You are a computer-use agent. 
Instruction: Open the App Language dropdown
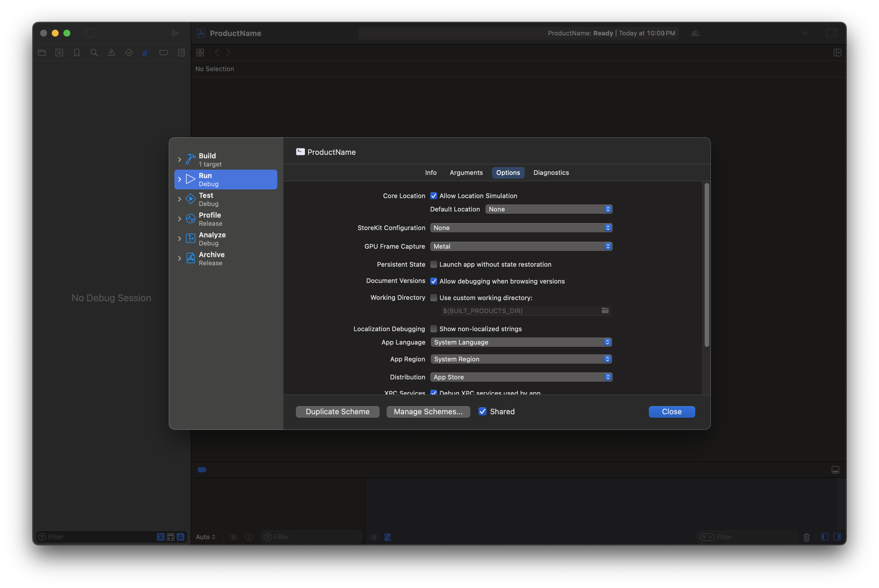tap(521, 343)
